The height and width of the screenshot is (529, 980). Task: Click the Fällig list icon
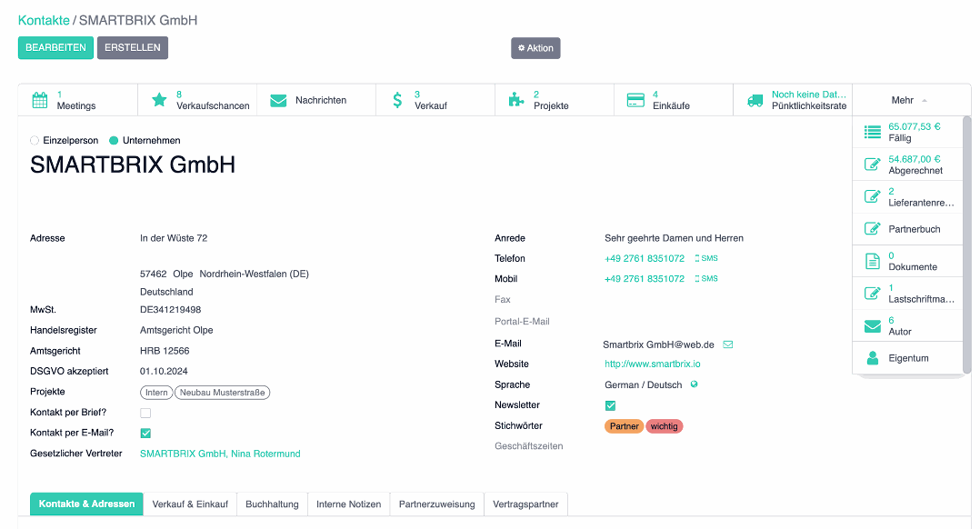(873, 132)
